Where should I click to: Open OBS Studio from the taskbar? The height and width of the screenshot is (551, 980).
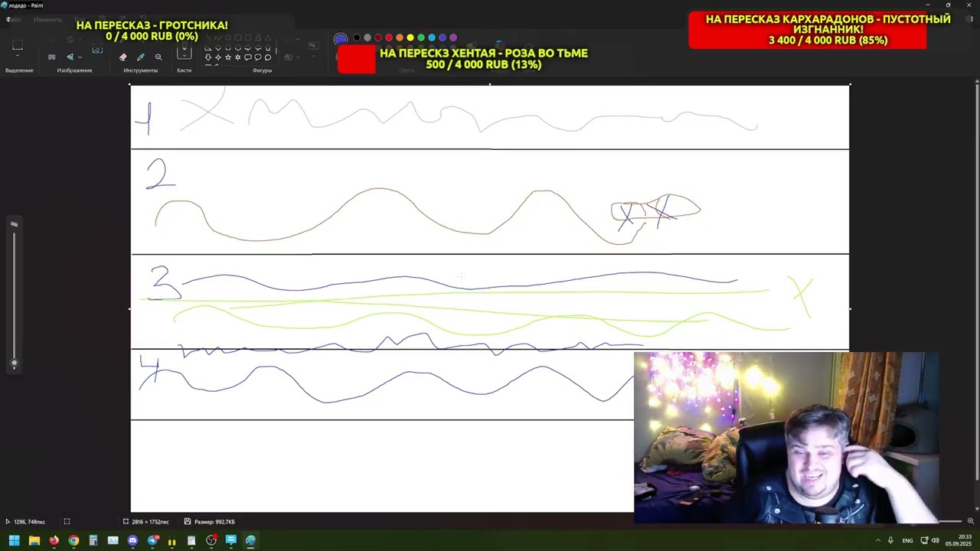[x=211, y=540]
